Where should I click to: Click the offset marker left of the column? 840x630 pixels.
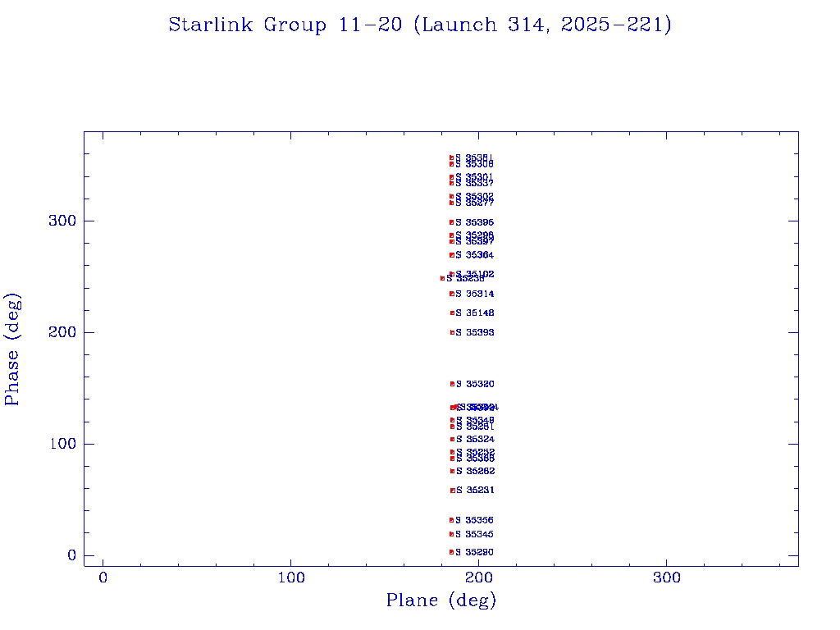click(442, 278)
